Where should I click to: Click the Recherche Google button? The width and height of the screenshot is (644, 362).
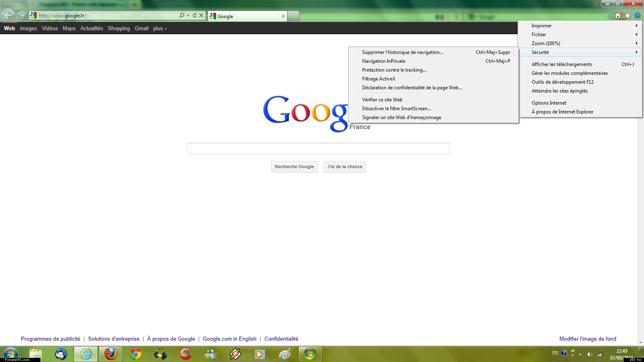pyautogui.click(x=294, y=167)
